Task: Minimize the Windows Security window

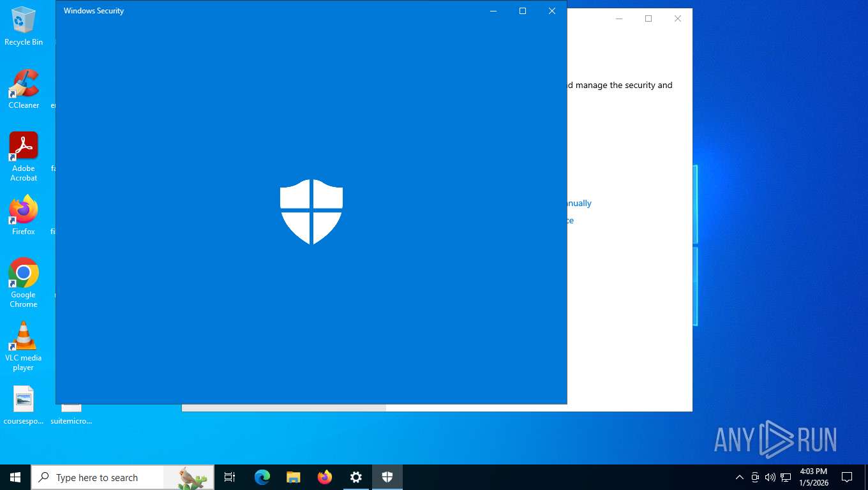Action: 493,11
